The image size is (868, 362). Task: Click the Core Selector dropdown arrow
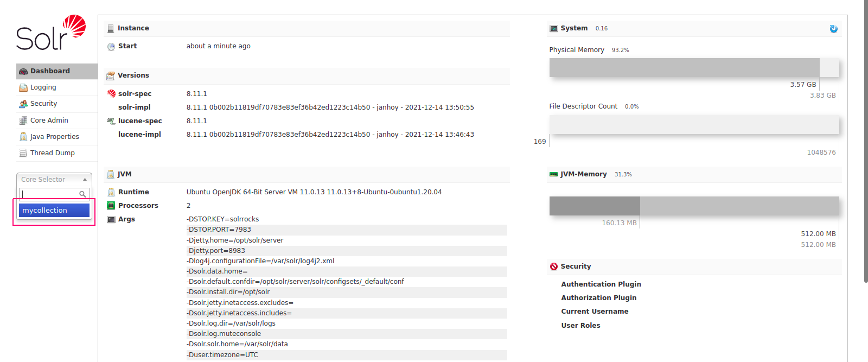[85, 180]
